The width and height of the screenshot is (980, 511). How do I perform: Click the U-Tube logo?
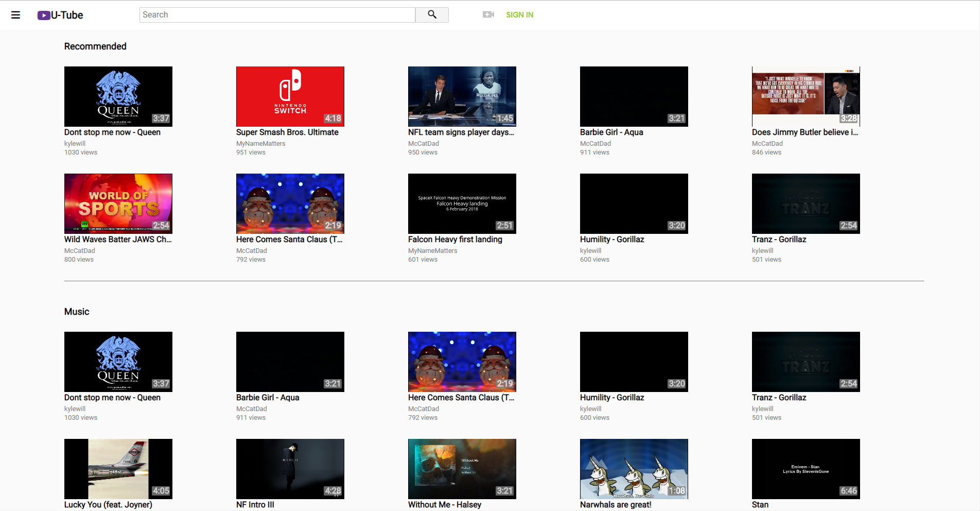pos(60,15)
